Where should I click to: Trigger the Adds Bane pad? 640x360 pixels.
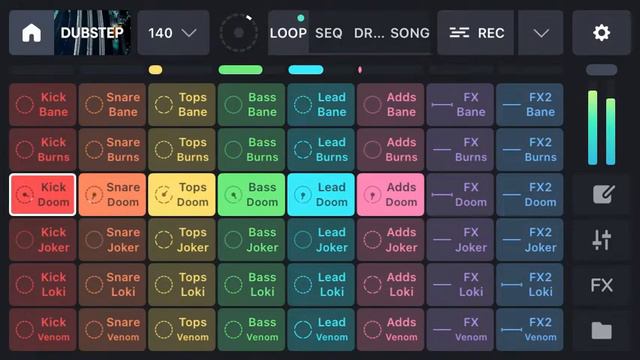391,104
